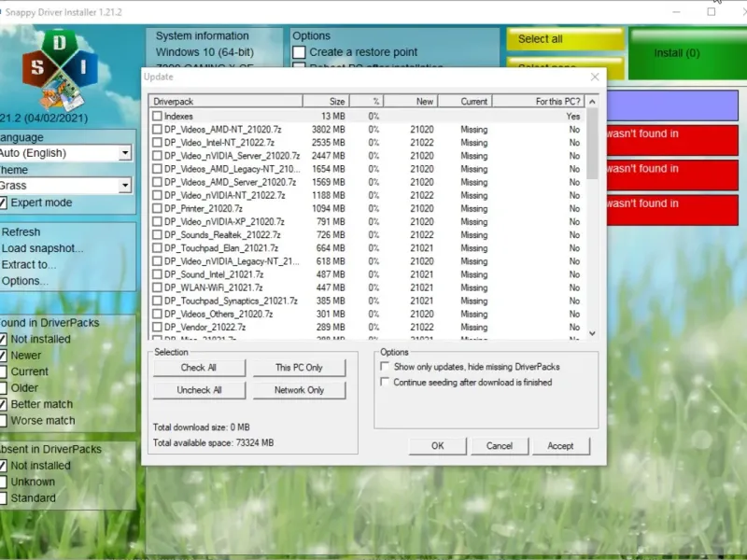Click scroll up arrow in driverpack list
Image resolution: width=747 pixels, height=560 pixels.
pyautogui.click(x=592, y=102)
